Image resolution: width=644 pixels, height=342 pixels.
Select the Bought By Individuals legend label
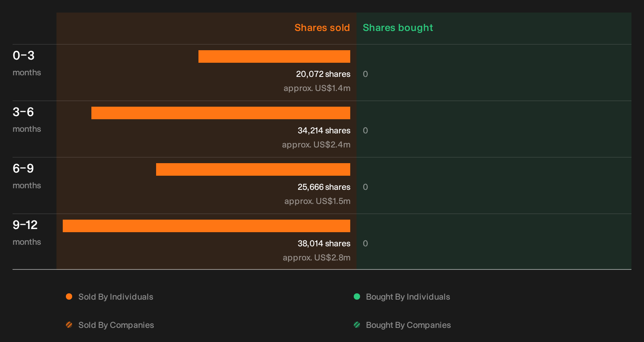click(x=408, y=297)
